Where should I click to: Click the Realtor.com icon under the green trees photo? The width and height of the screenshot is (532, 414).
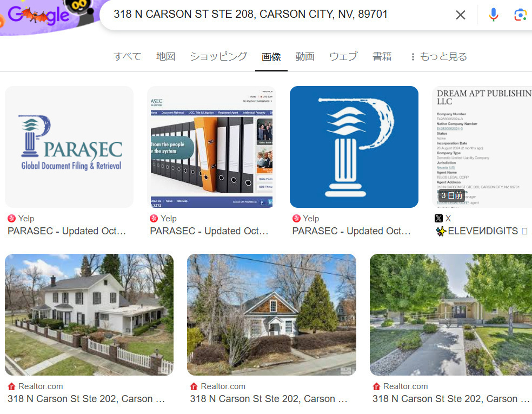pos(376,386)
